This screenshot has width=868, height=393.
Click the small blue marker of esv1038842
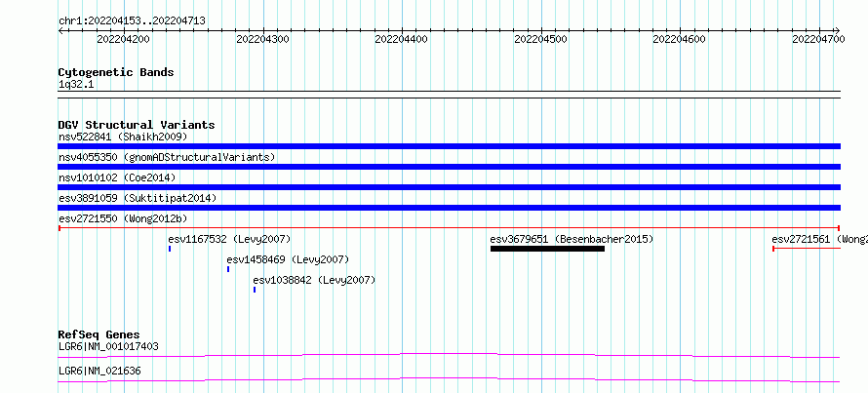tap(255, 290)
